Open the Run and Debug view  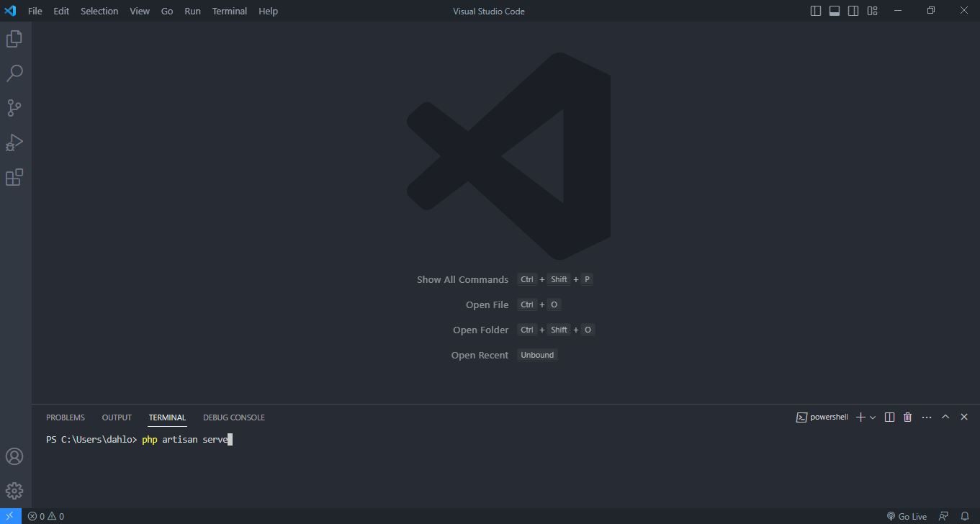(14, 143)
